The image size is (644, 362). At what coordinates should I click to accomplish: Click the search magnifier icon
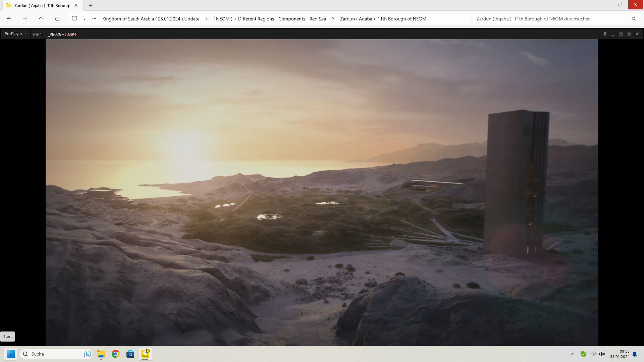[634, 19]
